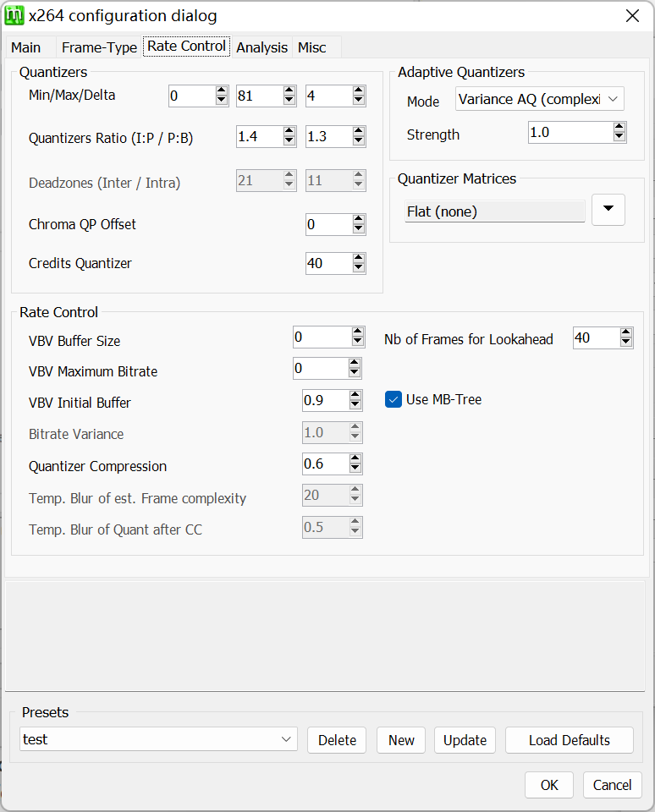Decrease the VBV Initial Buffer down arrow
Screen dimensions: 655x812
355,406
